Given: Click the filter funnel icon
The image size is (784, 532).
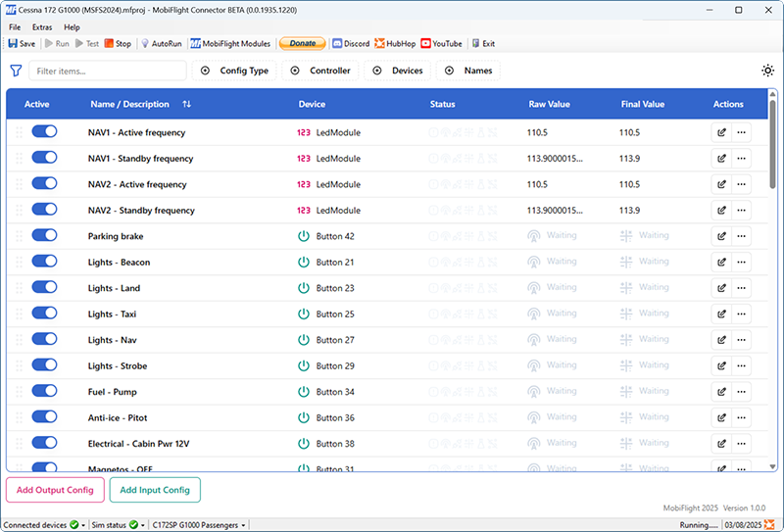Looking at the screenshot, I should (16, 71).
